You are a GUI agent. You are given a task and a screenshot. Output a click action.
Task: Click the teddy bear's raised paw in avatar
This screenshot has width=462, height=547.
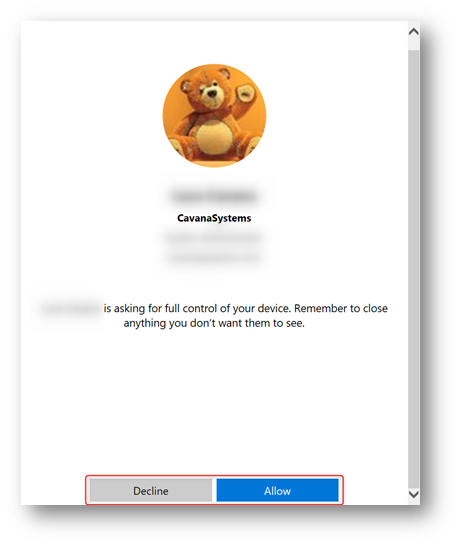pos(246,93)
